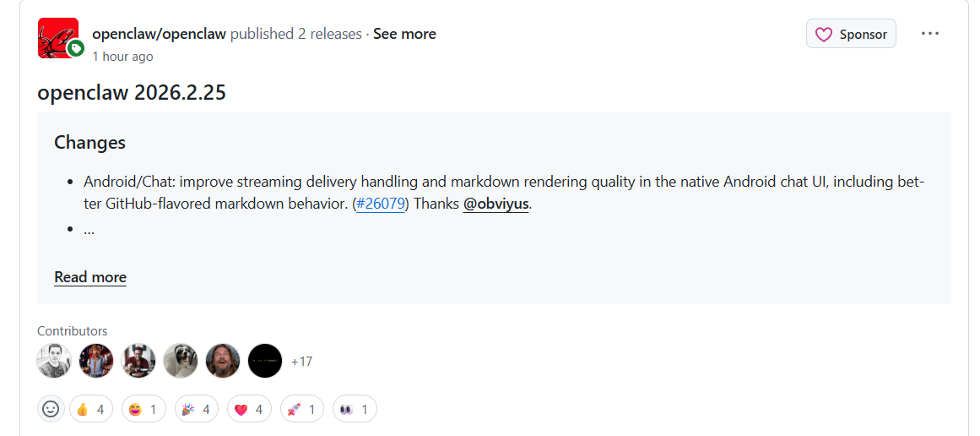Click the red openclaw repository avatar
This screenshot has height=436, width=980.
pos(58,38)
